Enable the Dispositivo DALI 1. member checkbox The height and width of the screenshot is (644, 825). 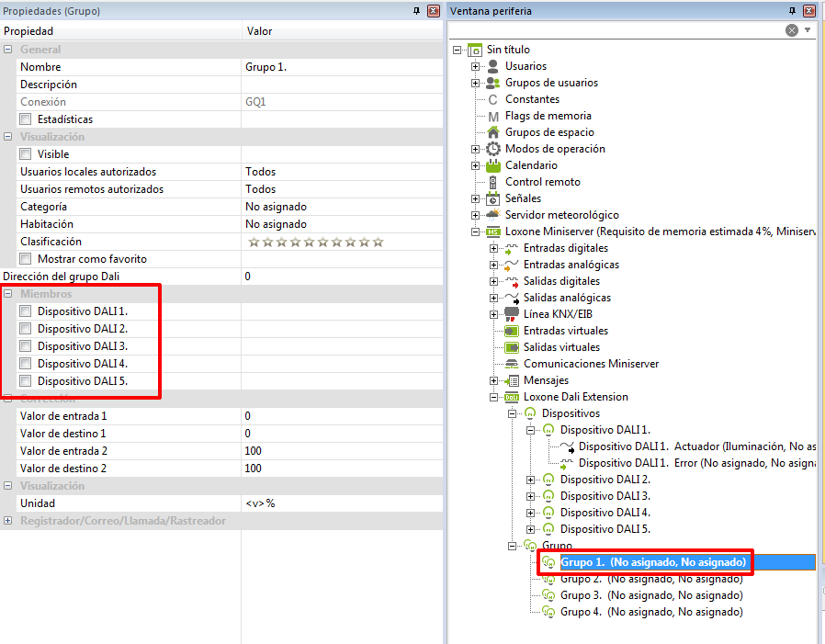(26, 311)
